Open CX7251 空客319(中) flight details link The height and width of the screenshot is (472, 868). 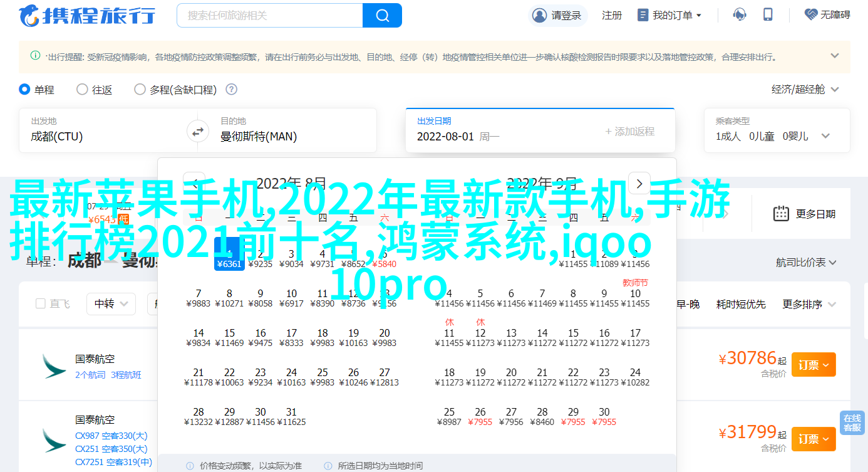click(113, 462)
